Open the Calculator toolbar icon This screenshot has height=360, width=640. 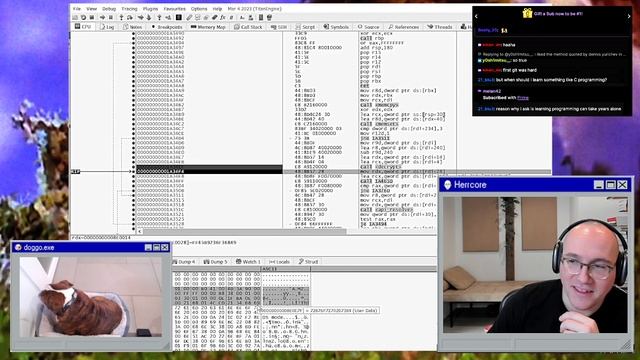261,18
